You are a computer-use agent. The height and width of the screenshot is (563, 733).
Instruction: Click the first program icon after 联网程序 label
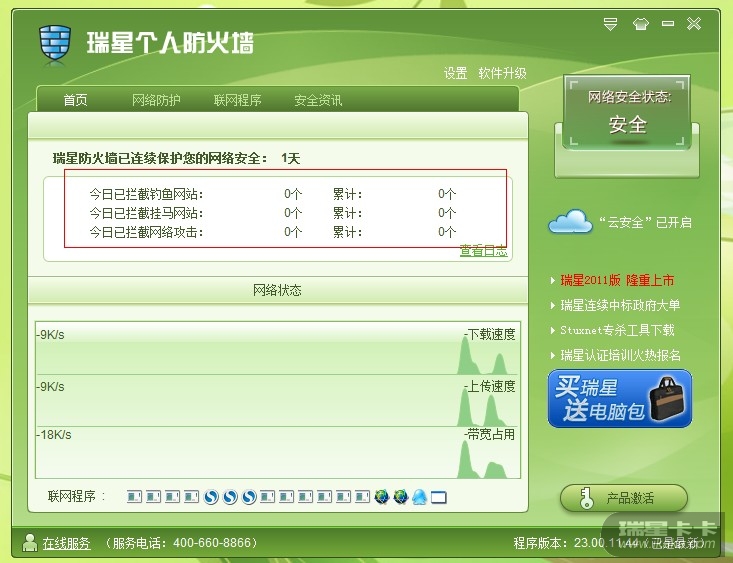tap(135, 497)
